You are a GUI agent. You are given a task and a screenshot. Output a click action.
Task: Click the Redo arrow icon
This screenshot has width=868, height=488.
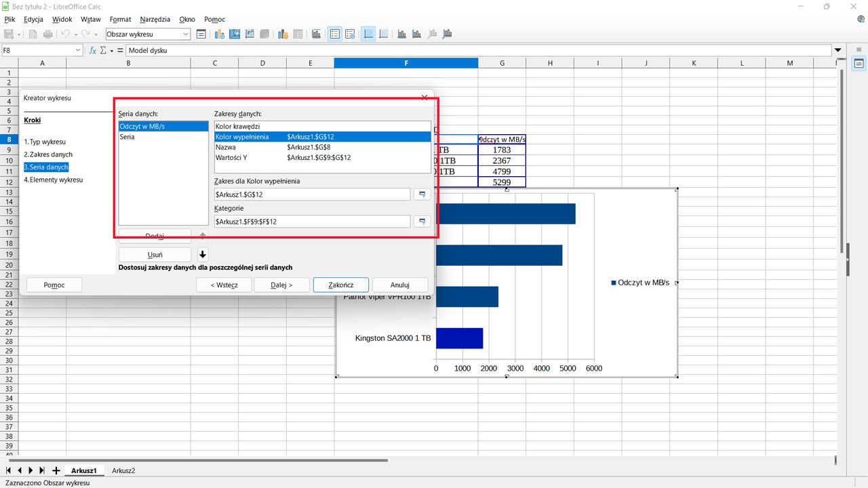85,34
